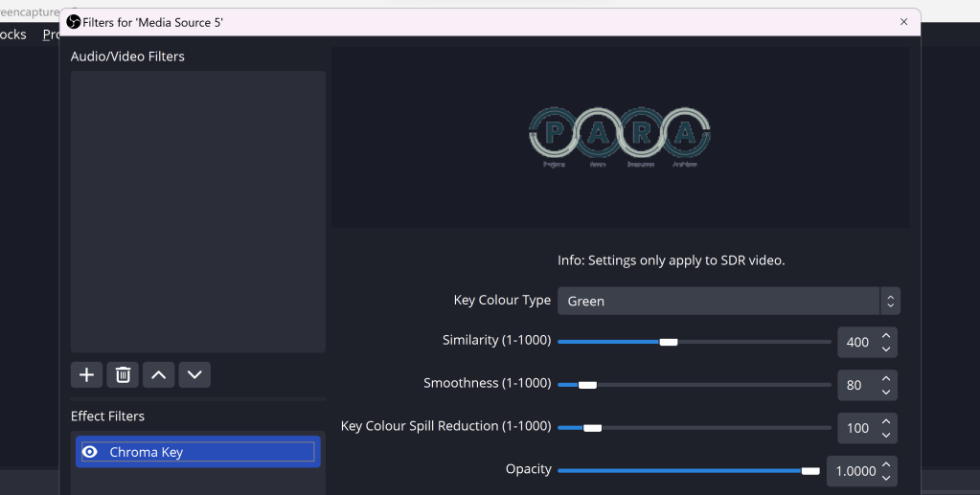The image size is (980, 495).
Task: Increase Smoothness value with up stepper arrow
Action: tap(886, 379)
